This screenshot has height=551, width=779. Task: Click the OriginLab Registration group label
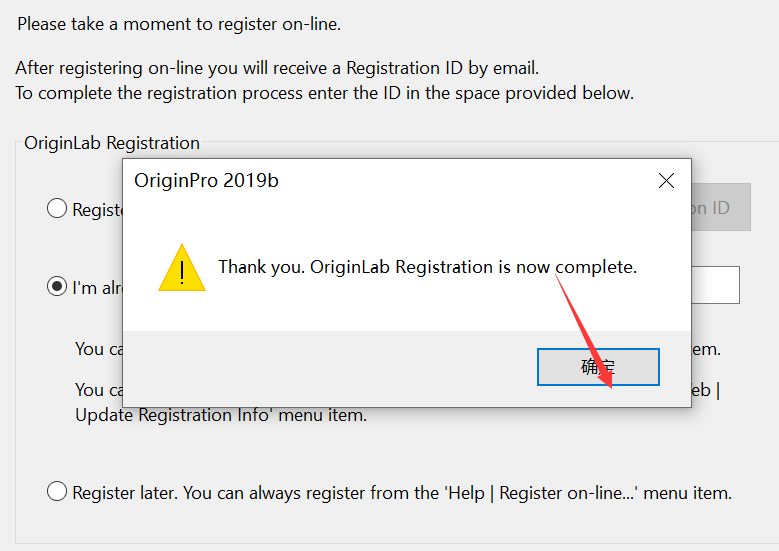(x=112, y=143)
